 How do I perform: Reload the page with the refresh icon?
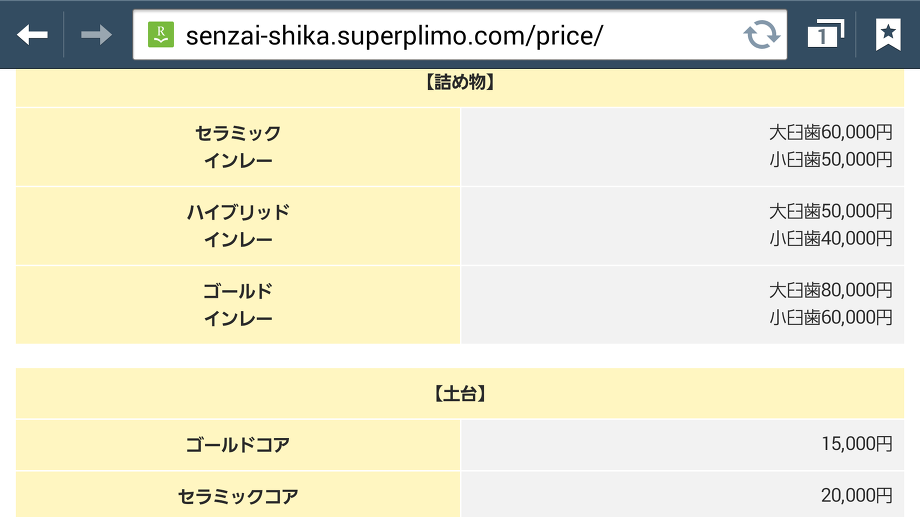[762, 35]
